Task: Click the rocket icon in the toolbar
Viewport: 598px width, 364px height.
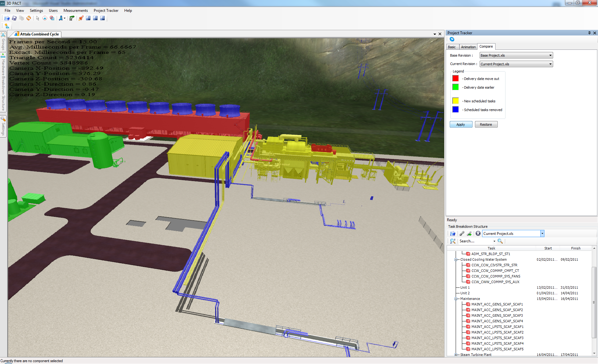Action: pos(81,18)
